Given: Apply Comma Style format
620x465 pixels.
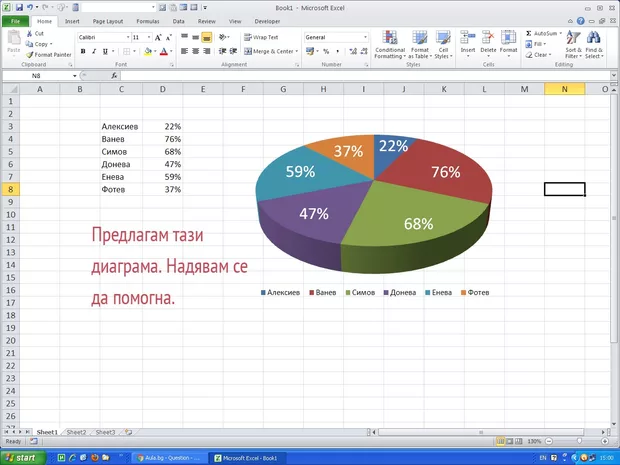Looking at the screenshot, I should click(x=337, y=51).
